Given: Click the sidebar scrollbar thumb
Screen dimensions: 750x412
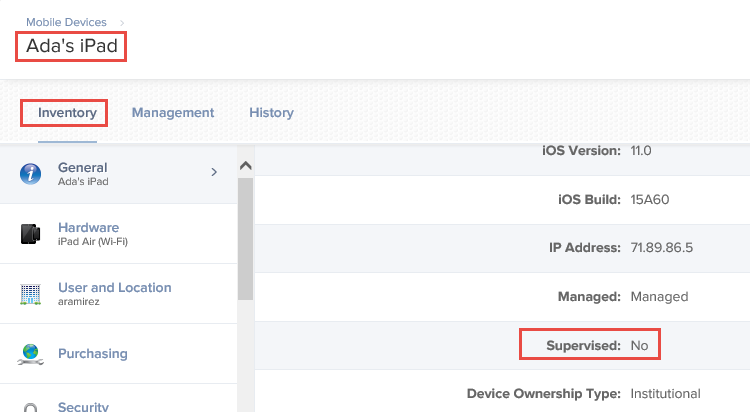Looking at the screenshot, I should coord(245,239).
